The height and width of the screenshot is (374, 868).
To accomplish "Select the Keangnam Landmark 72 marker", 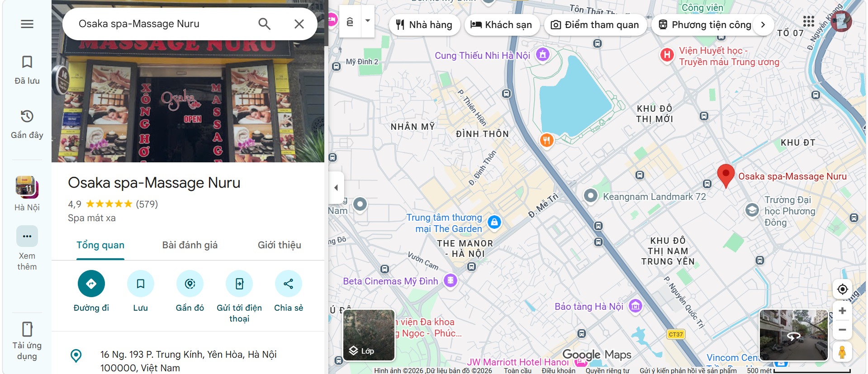I will pyautogui.click(x=591, y=196).
